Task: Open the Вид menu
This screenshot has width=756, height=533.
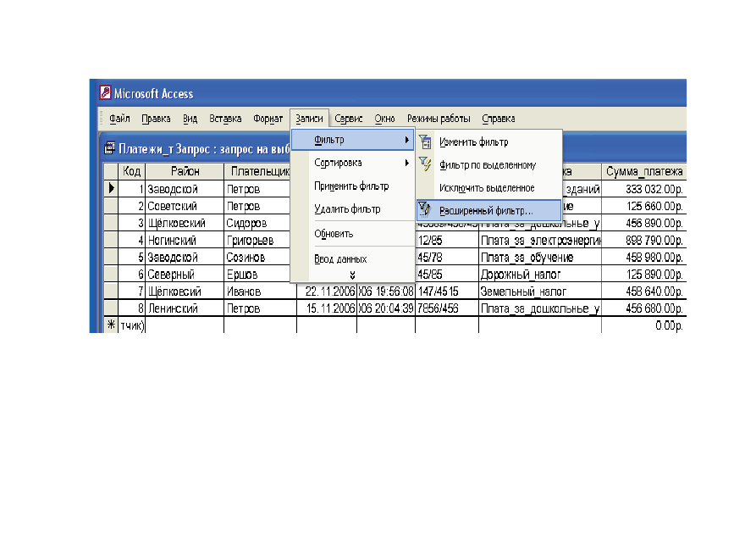Action: pyautogui.click(x=190, y=119)
